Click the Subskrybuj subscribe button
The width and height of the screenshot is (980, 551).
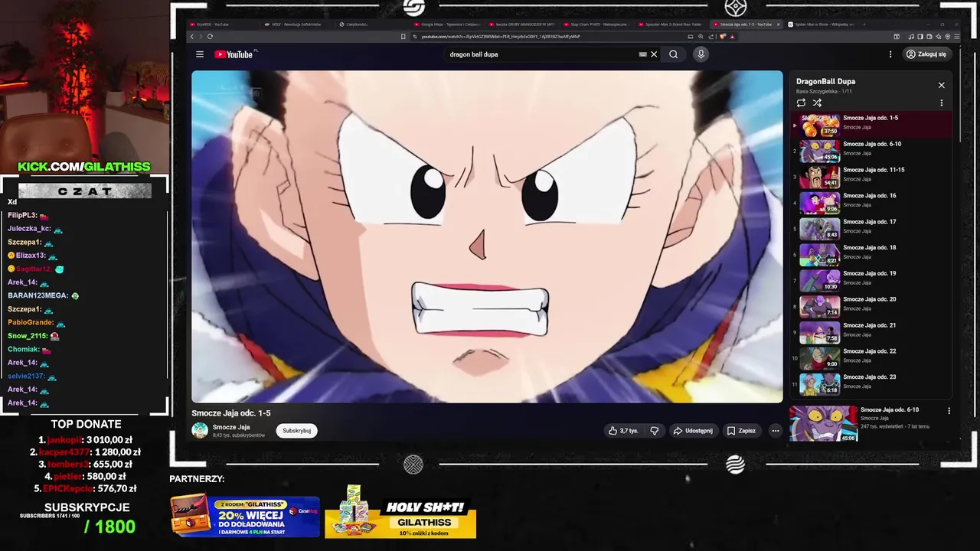297,431
